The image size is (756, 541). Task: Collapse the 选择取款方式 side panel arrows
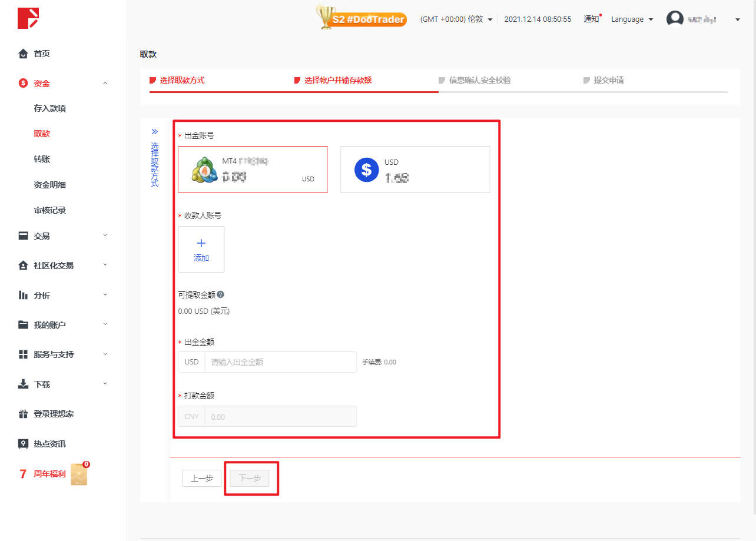[x=155, y=131]
